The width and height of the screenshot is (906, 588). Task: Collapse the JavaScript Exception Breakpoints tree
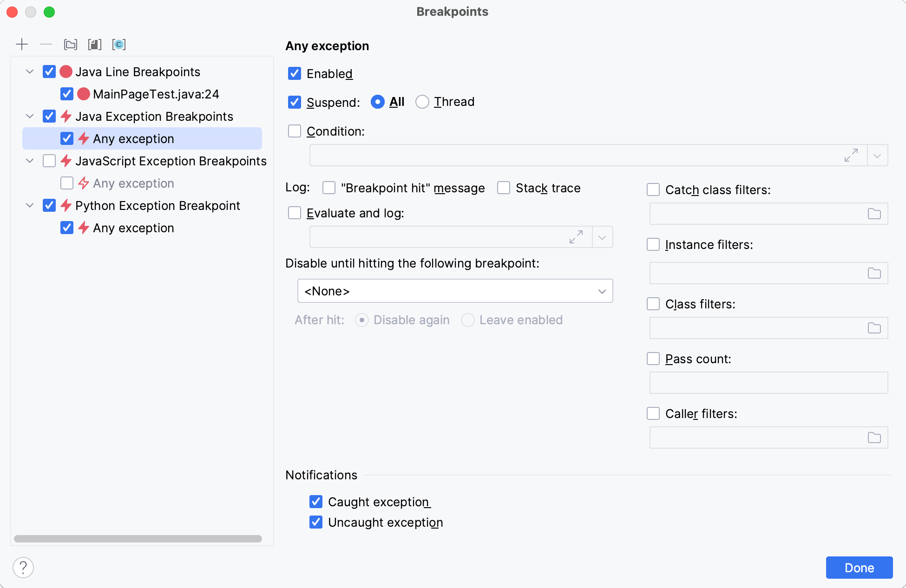pyautogui.click(x=31, y=161)
